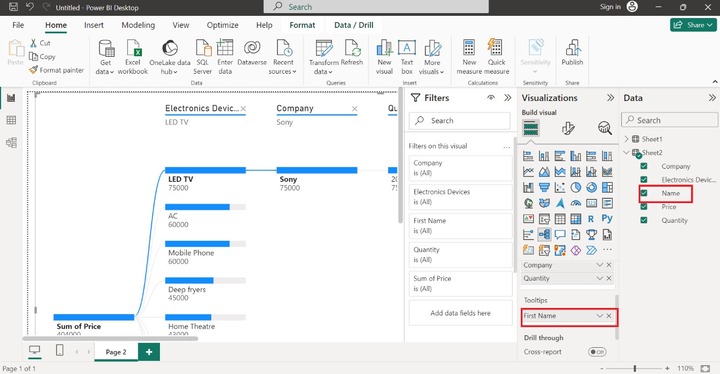Open First Name tooltip field dropdown
720x374 pixels.
coord(599,316)
